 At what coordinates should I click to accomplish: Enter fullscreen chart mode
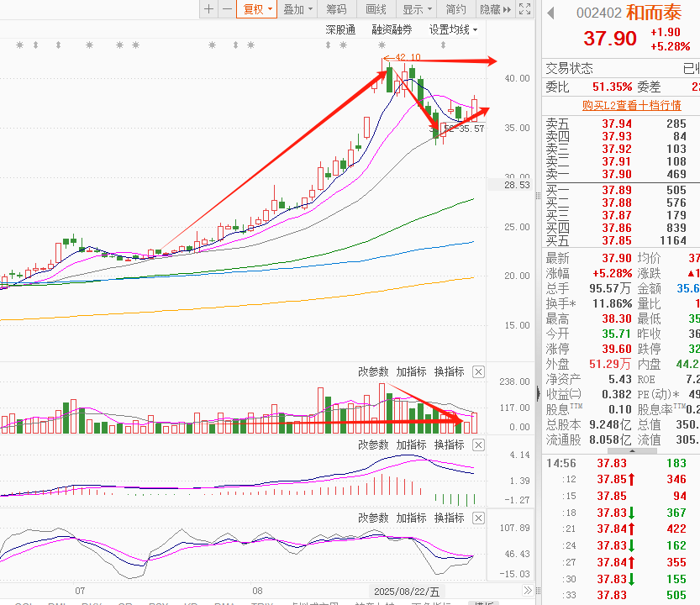[x=525, y=9]
